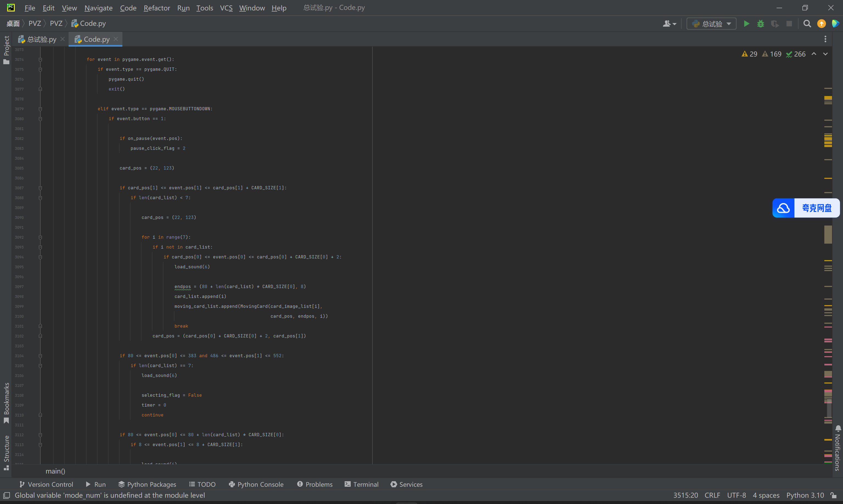Image resolution: width=843 pixels, height=504 pixels.
Task: Run with coverage using the shield icon
Action: 775,24
